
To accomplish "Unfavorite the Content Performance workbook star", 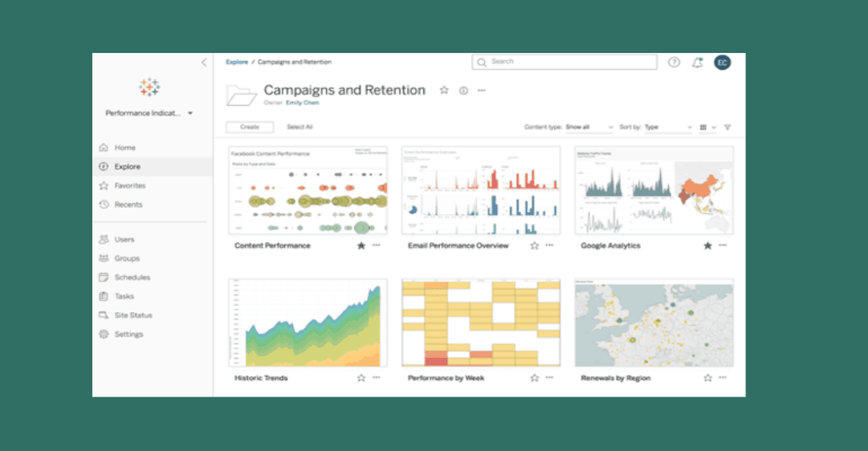I will point(361,246).
